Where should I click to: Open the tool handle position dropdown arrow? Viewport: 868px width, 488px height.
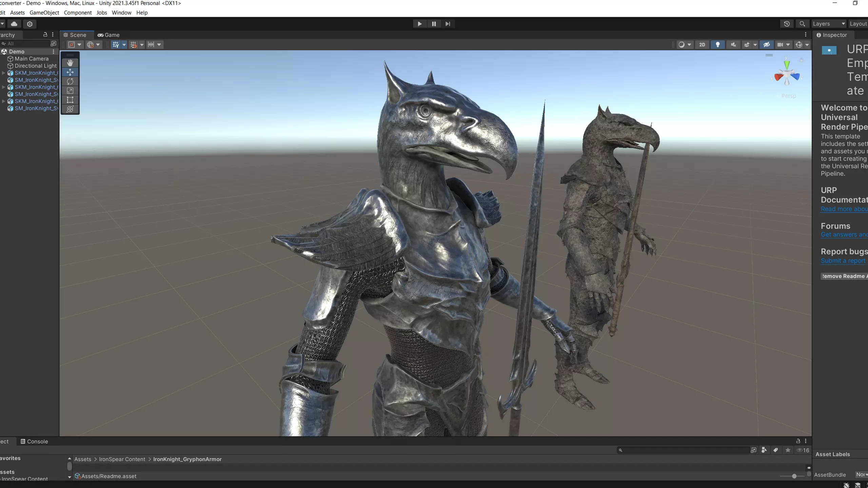click(x=79, y=45)
